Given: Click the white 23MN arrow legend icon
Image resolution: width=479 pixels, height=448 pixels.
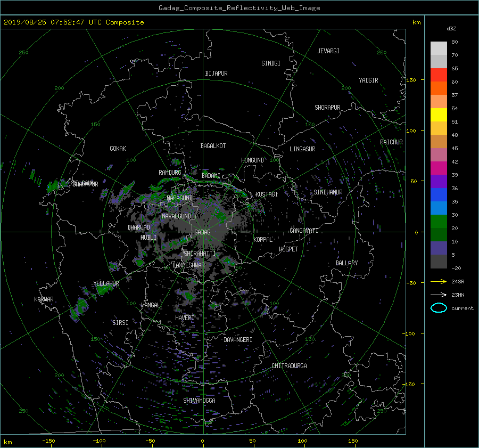Looking at the screenshot, I should click(439, 295).
